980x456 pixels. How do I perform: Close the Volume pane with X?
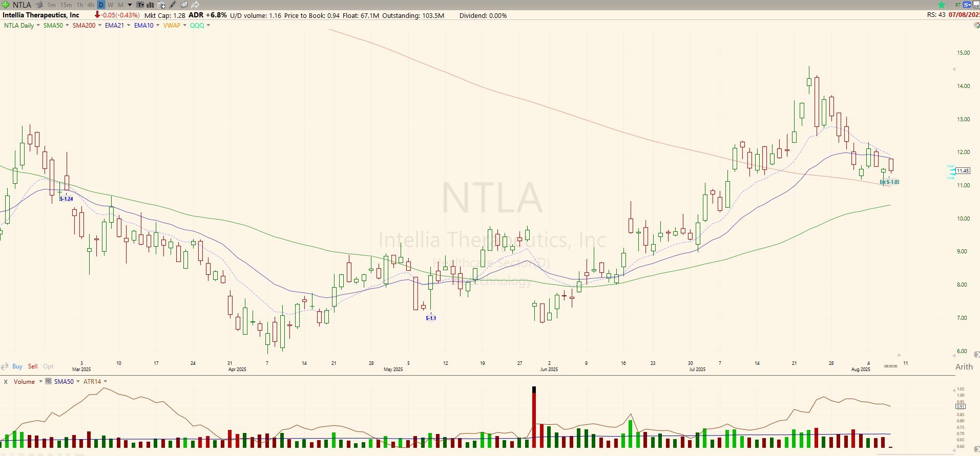[6, 382]
